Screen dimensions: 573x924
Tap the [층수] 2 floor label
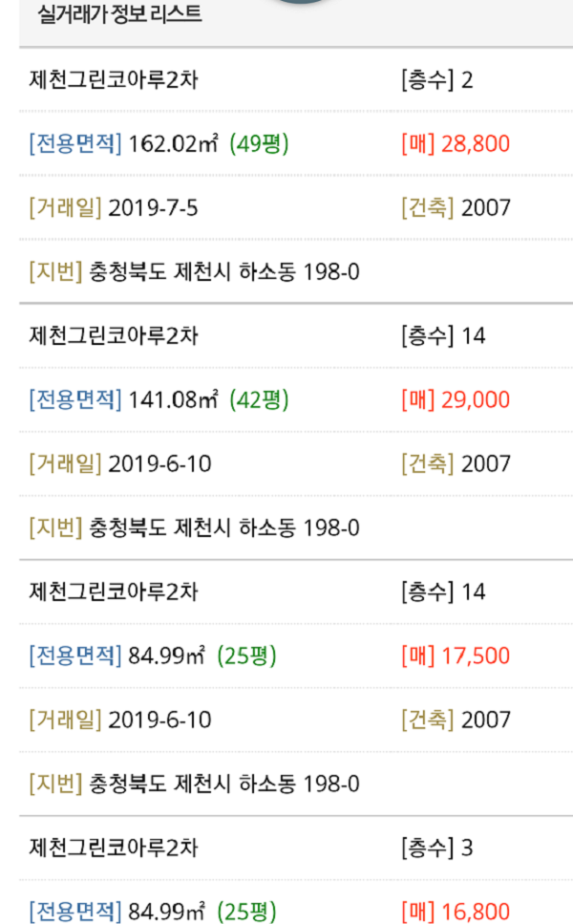[x=437, y=80]
